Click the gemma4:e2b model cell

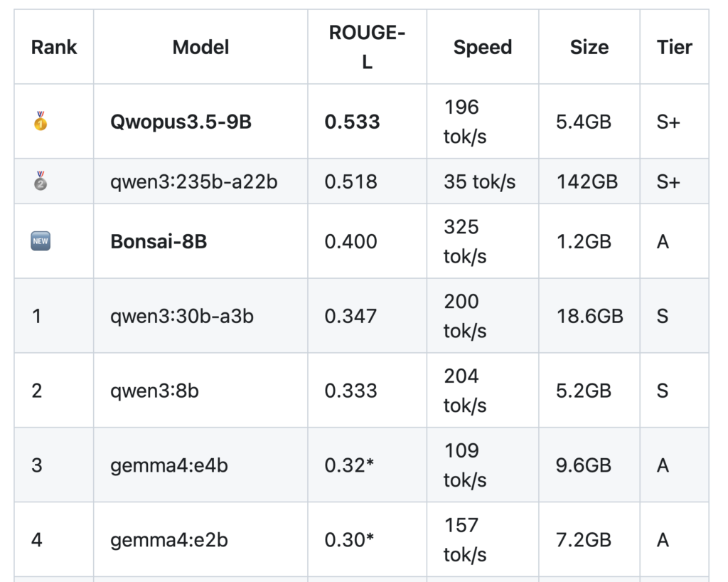(168, 540)
